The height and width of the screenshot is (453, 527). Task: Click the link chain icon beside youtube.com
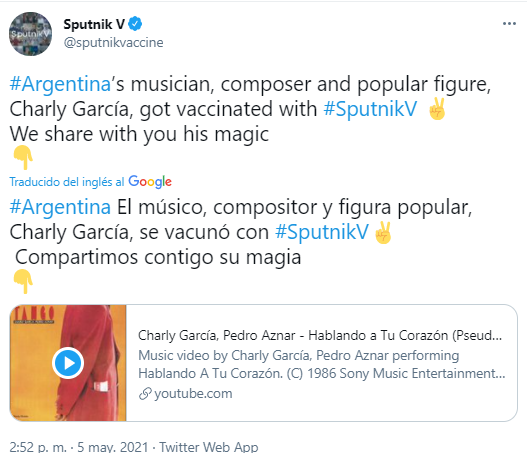[145, 394]
